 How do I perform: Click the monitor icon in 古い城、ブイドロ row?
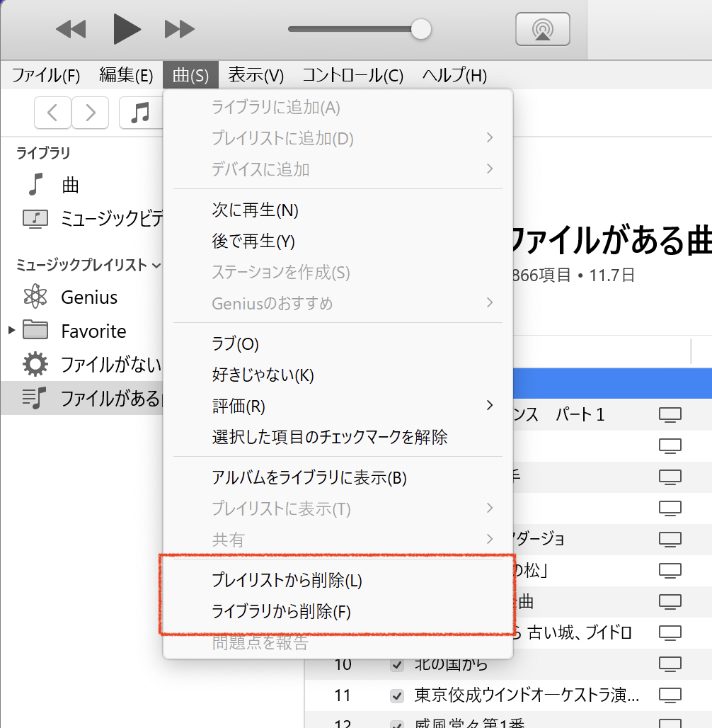coord(670,632)
